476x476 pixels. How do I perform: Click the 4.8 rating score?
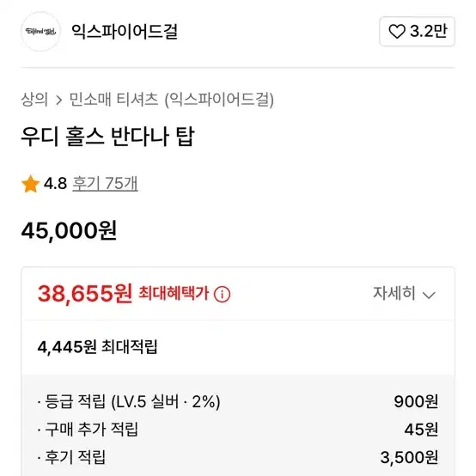tap(55, 183)
